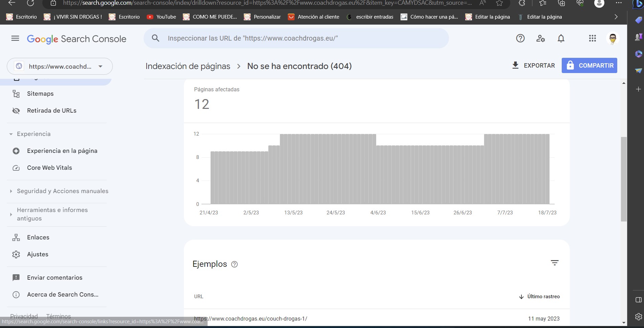This screenshot has width=644, height=328.
Task: Click the scroll down arrow
Action: [624, 323]
